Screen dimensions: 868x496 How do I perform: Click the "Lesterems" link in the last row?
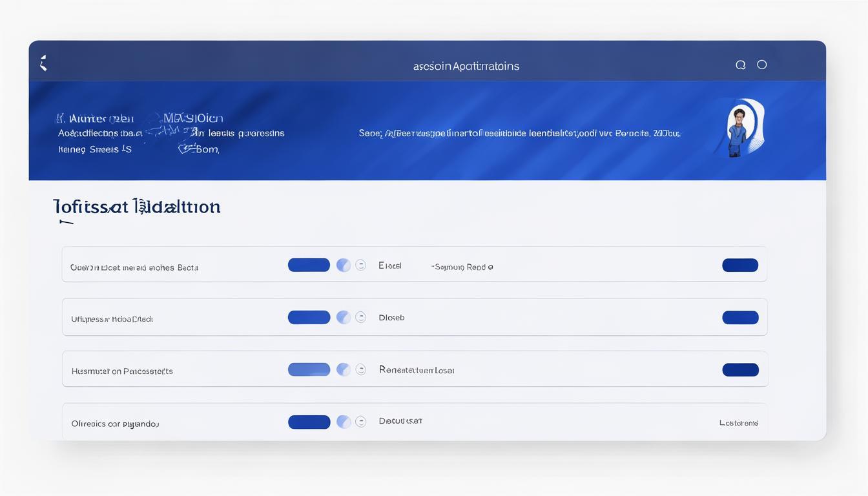[739, 423]
